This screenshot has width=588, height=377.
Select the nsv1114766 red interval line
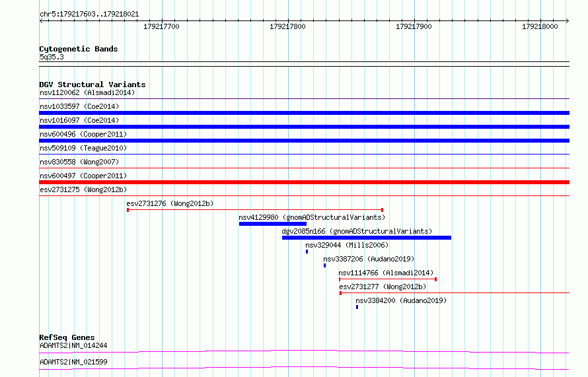[388, 279]
